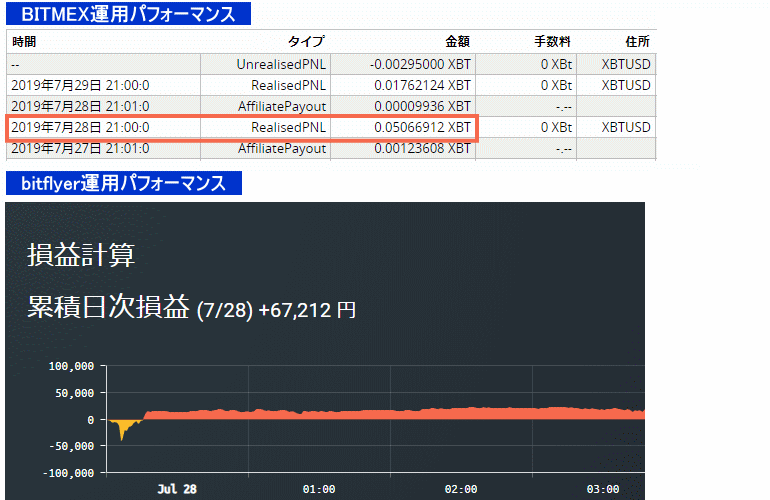Viewport: 770px width, 500px height.
Task: Select the UnrealisedPNL type cell
Action: coord(281,64)
